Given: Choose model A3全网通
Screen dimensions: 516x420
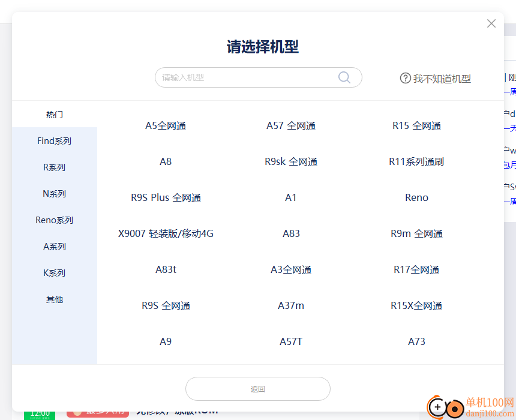Looking at the screenshot, I should point(291,269).
